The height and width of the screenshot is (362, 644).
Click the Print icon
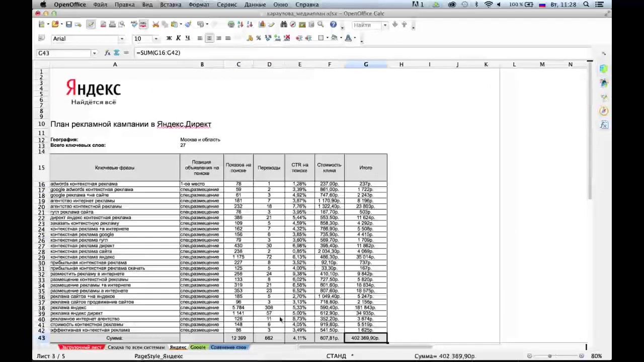pos(112,24)
